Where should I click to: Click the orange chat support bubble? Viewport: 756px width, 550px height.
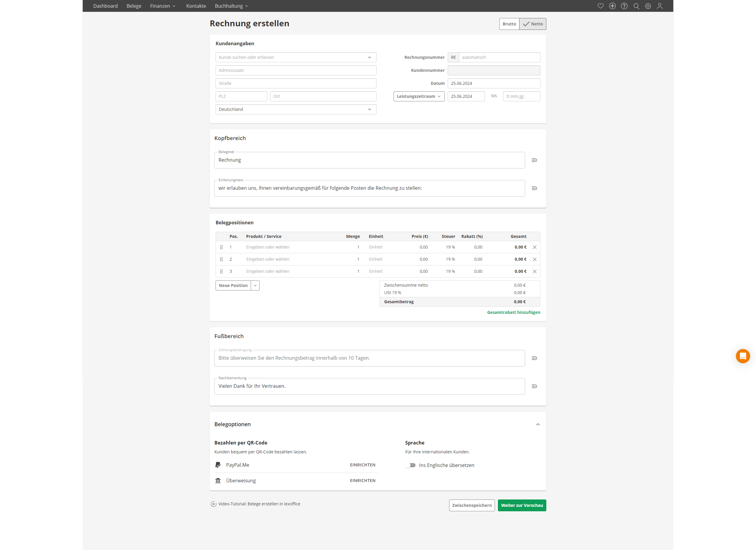(x=743, y=356)
